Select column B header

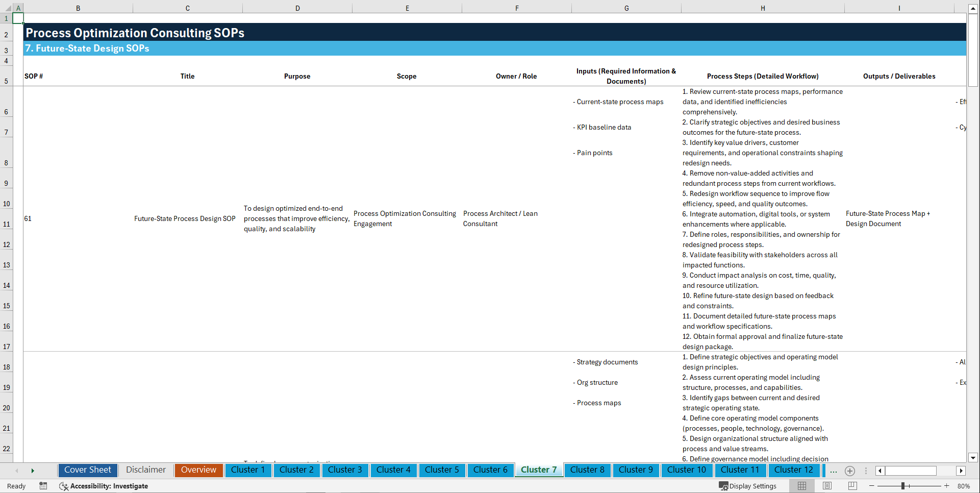point(78,8)
